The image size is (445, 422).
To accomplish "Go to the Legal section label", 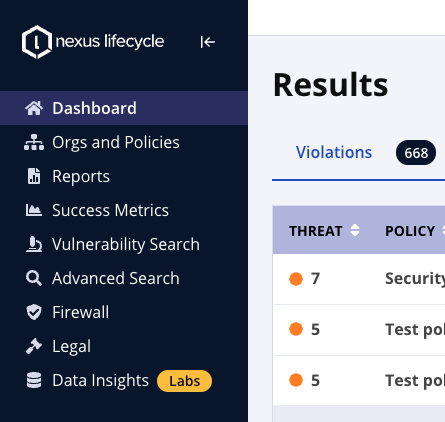I will (x=71, y=346).
